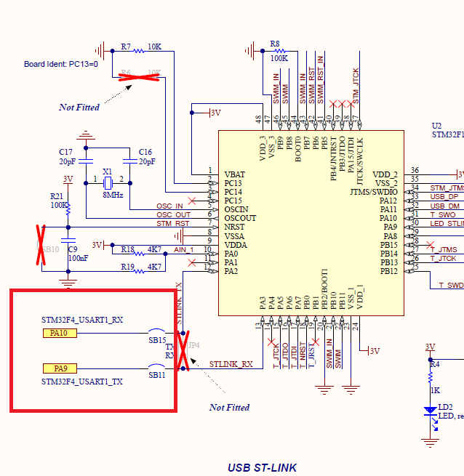
Task: Select the USB_DM net label
Action: [x=445, y=206]
